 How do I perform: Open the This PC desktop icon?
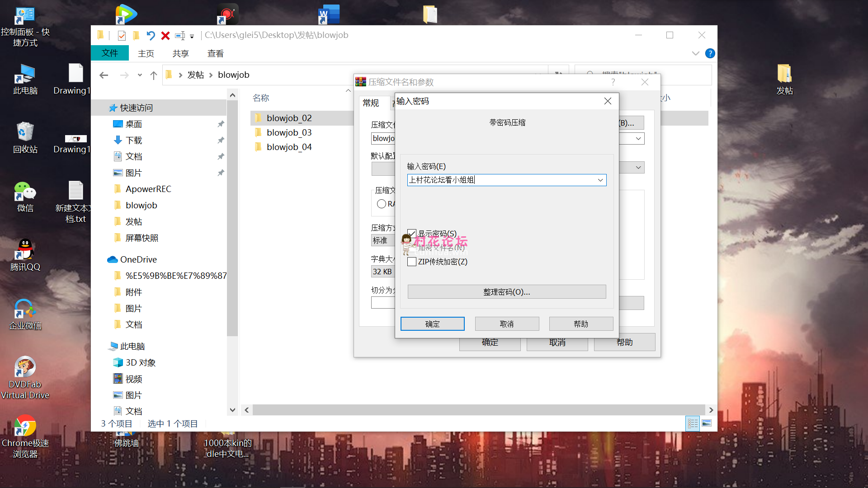25,79
